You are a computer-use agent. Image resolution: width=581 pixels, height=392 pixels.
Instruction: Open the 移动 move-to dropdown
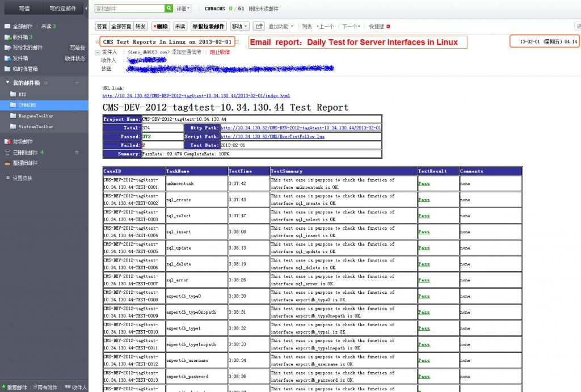(x=238, y=26)
